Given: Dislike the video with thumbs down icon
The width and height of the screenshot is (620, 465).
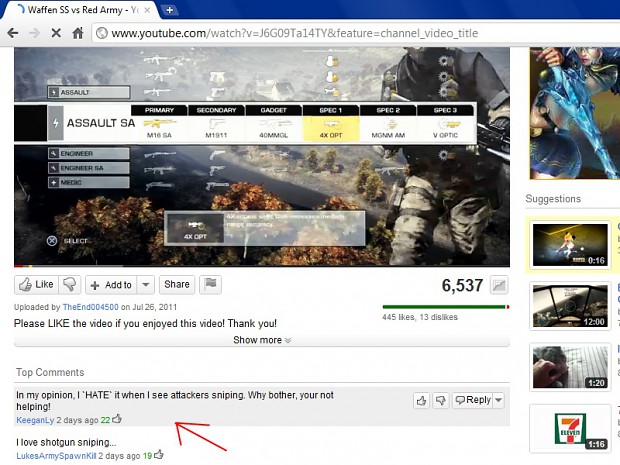Looking at the screenshot, I should point(70,285).
